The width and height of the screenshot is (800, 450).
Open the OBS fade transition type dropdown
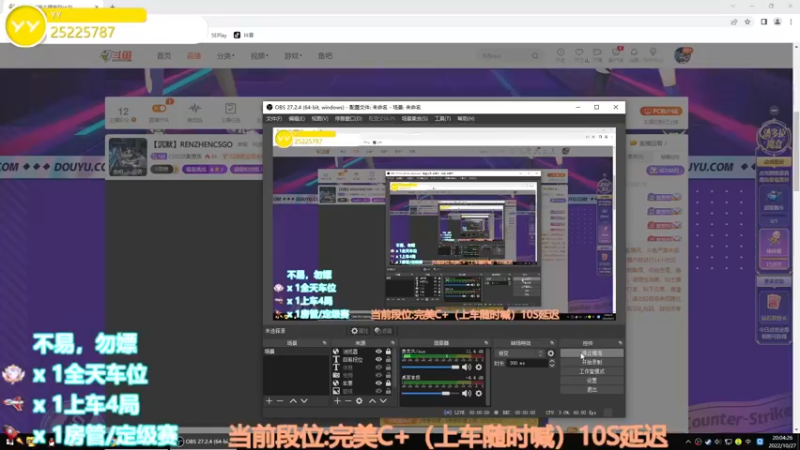coord(520,353)
